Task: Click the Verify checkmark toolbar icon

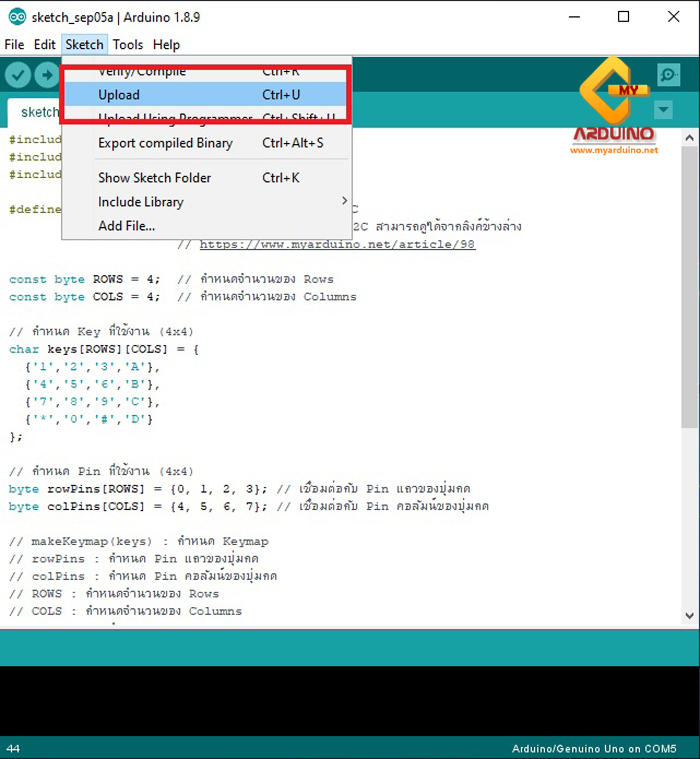Action: pyautogui.click(x=18, y=75)
